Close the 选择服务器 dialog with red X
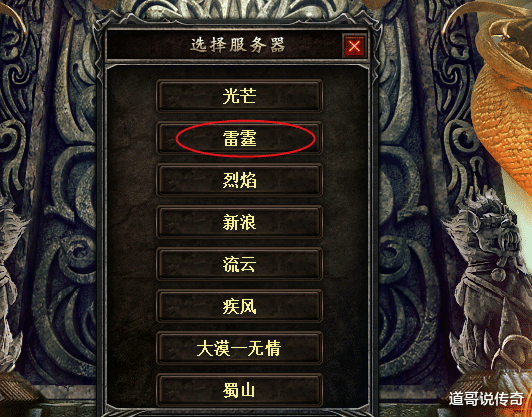Viewport: 532px width, 417px height. [x=355, y=45]
